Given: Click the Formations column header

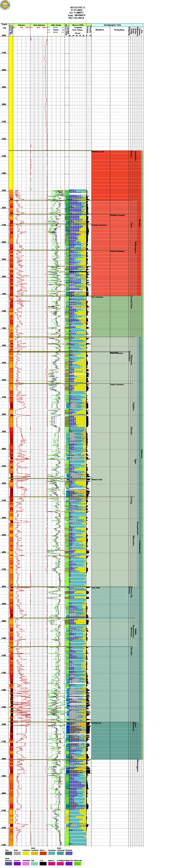Looking at the screenshot, I should 119,30.
